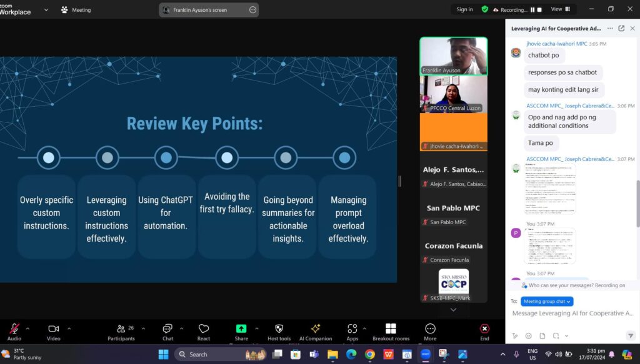Unmute the microphone with the Audio button
The image size is (640, 364).
(x=14, y=332)
